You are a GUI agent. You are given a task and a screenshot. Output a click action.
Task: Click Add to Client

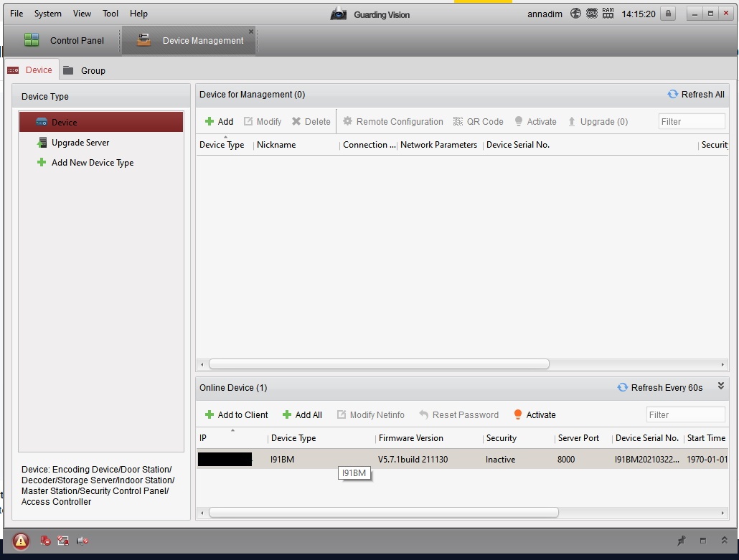click(x=237, y=415)
